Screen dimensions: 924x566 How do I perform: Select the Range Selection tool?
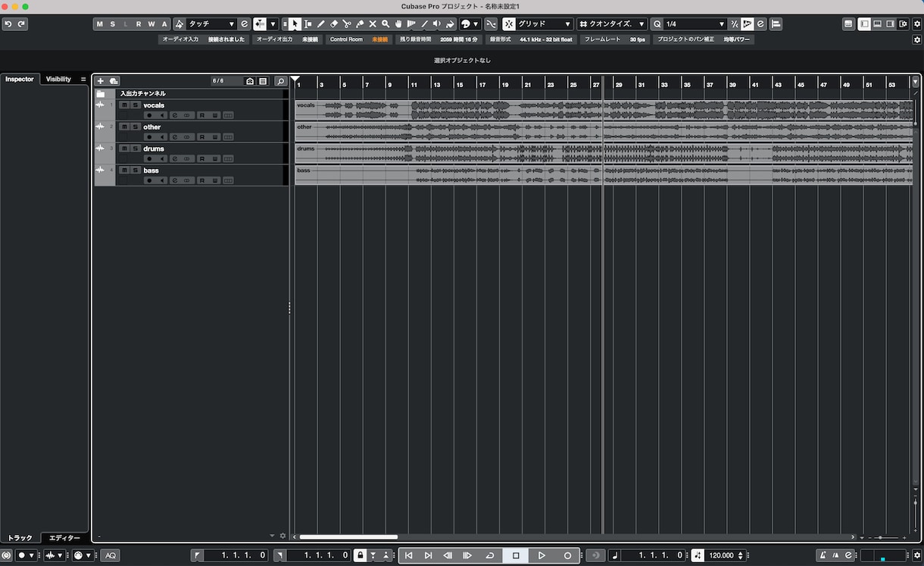pos(307,24)
